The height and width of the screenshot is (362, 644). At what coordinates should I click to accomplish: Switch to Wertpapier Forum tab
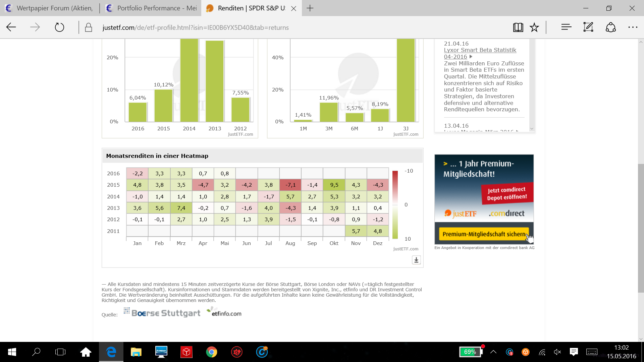(50, 8)
